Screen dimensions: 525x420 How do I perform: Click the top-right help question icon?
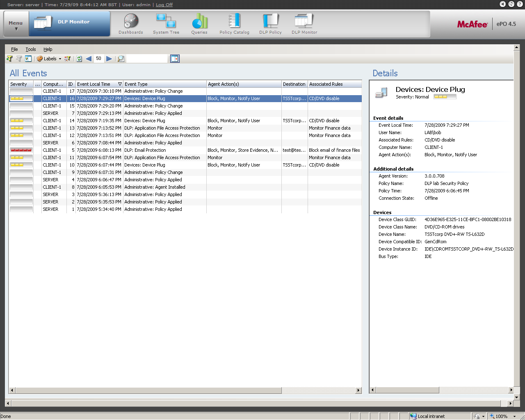click(520, 4)
